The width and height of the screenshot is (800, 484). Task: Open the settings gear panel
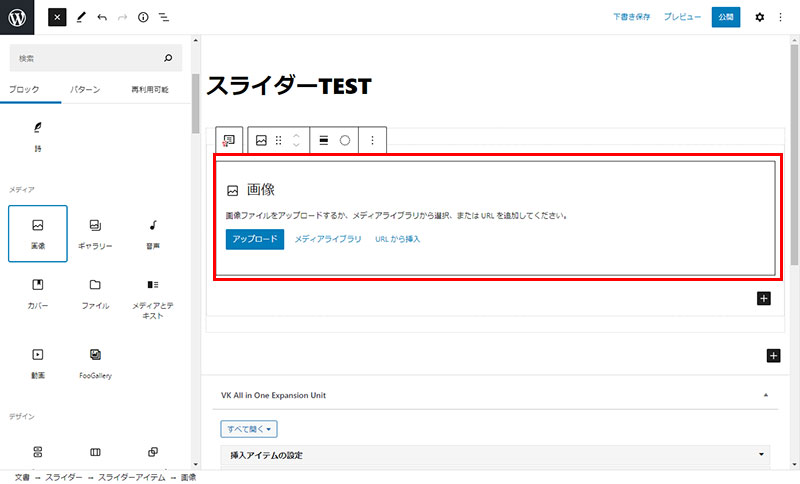pyautogui.click(x=759, y=18)
